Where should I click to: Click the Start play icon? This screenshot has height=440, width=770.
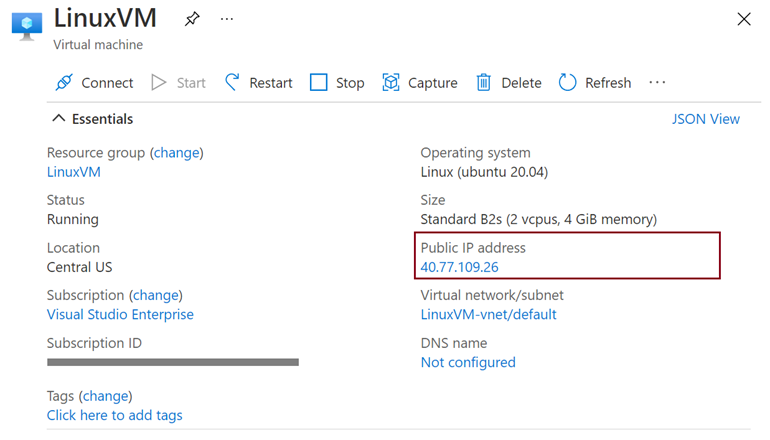click(x=159, y=82)
